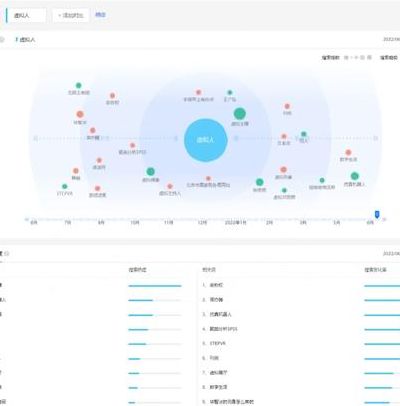Screen dimensions: 400x406
Task: Click 数字生活 in the ranking list
Action: pos(218,387)
